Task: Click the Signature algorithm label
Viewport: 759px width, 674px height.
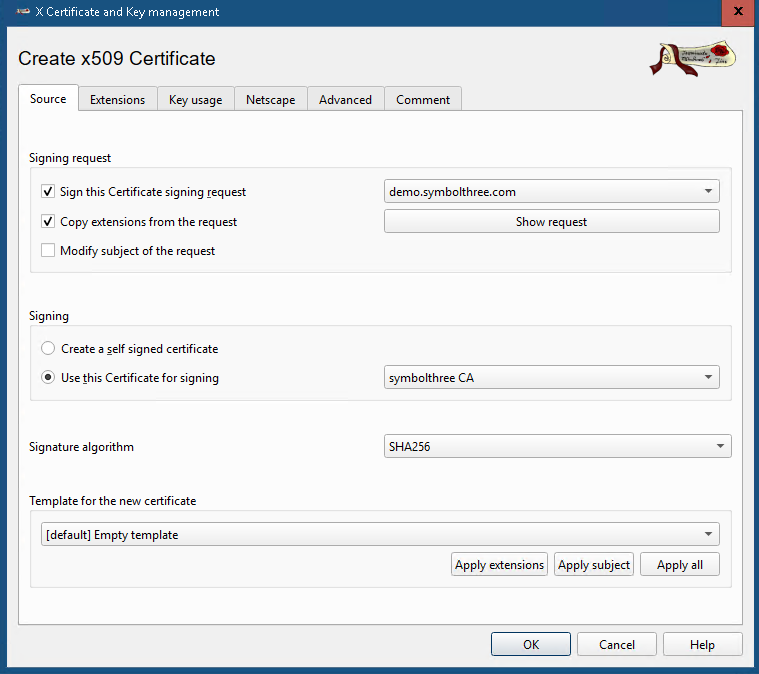Action: (81, 447)
